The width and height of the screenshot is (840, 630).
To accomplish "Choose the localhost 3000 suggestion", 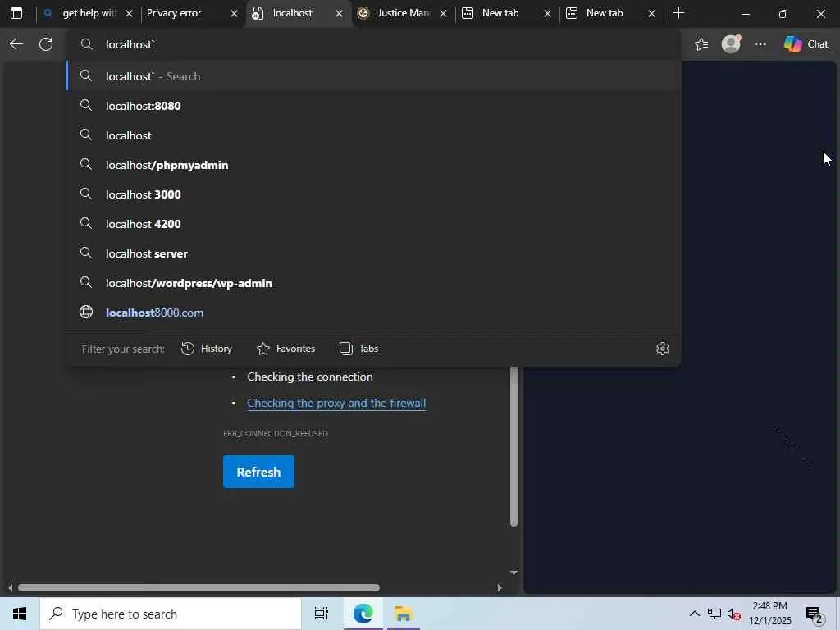I will click(373, 194).
